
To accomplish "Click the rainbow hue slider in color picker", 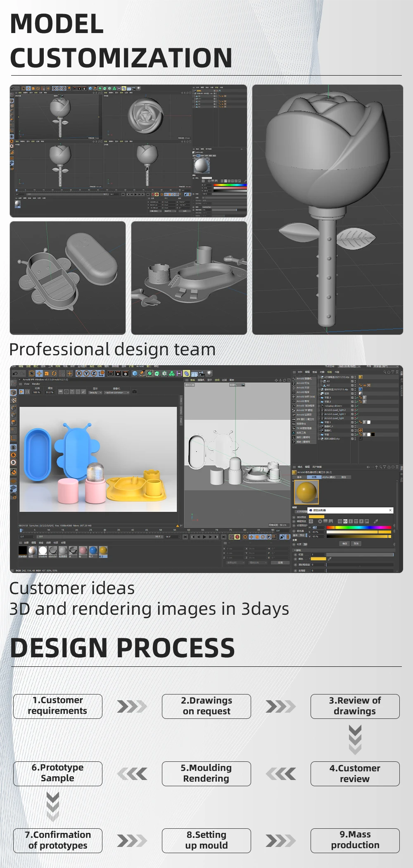I will click(x=358, y=528).
